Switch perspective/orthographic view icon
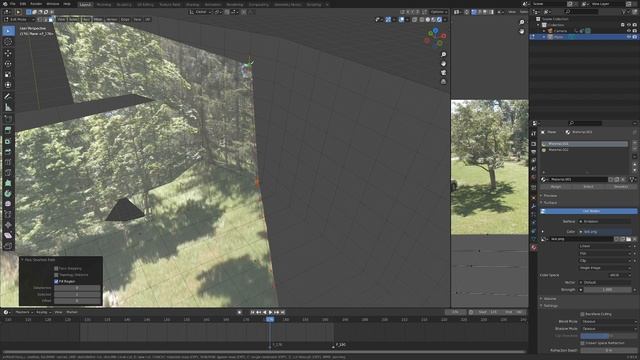The width and height of the screenshot is (640, 360). (443, 82)
